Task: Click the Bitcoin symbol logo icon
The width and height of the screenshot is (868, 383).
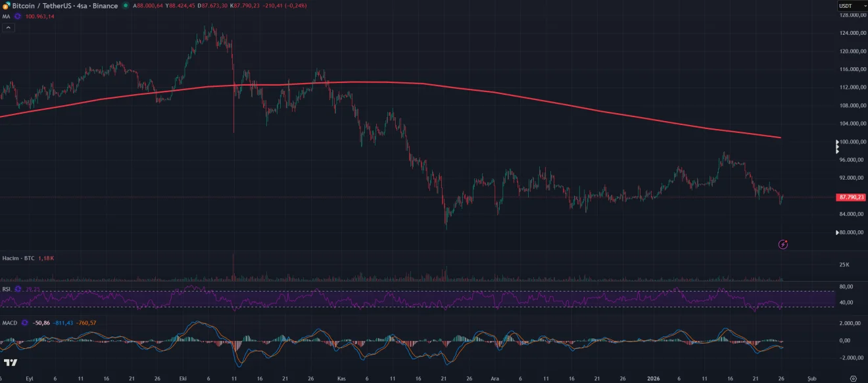Action: coord(6,6)
